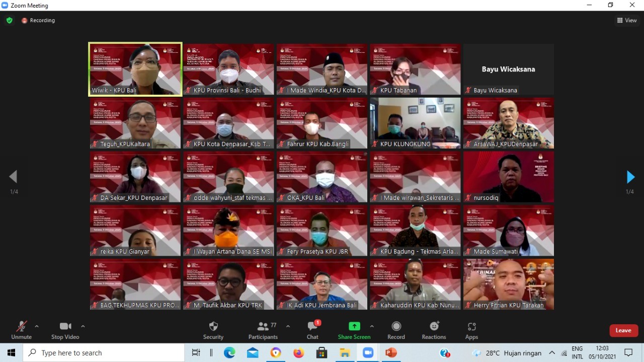This screenshot has width=644, height=362.
Task: Select the Wiwik - KPU Bali video tile
Action: click(x=135, y=69)
